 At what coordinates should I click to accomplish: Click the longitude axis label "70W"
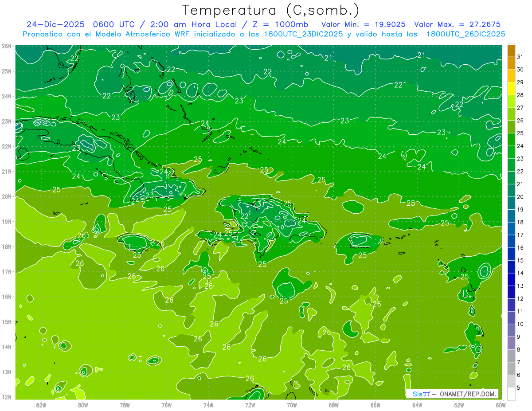(x=292, y=405)
